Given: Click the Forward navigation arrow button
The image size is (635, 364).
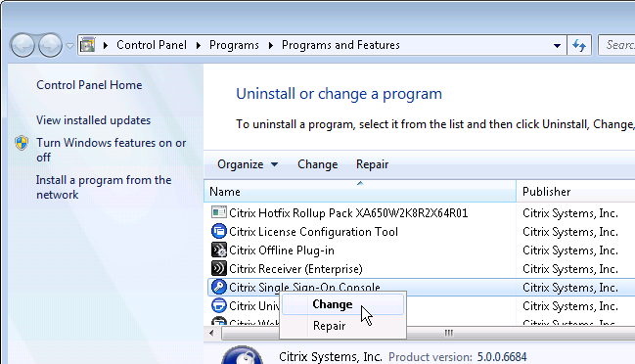Looking at the screenshot, I should 50,45.
